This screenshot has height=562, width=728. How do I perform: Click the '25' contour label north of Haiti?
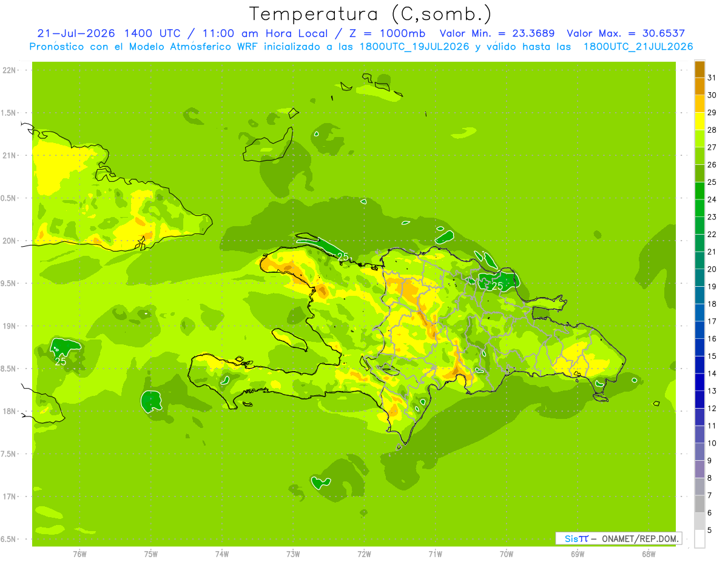343,257
